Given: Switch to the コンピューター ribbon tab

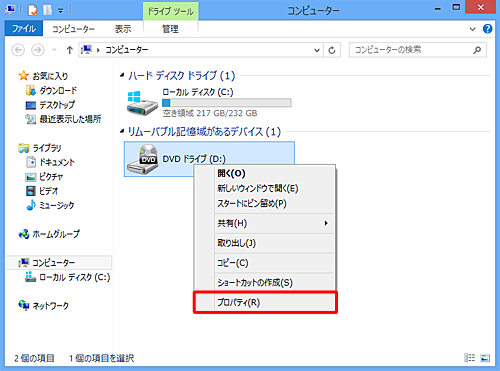Looking at the screenshot, I should coord(73,29).
